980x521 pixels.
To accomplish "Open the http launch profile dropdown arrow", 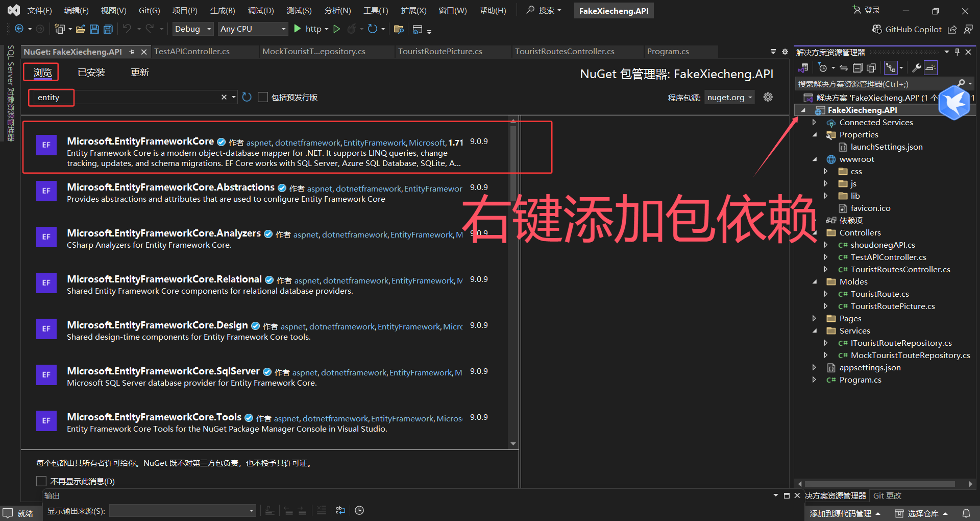I will point(326,29).
